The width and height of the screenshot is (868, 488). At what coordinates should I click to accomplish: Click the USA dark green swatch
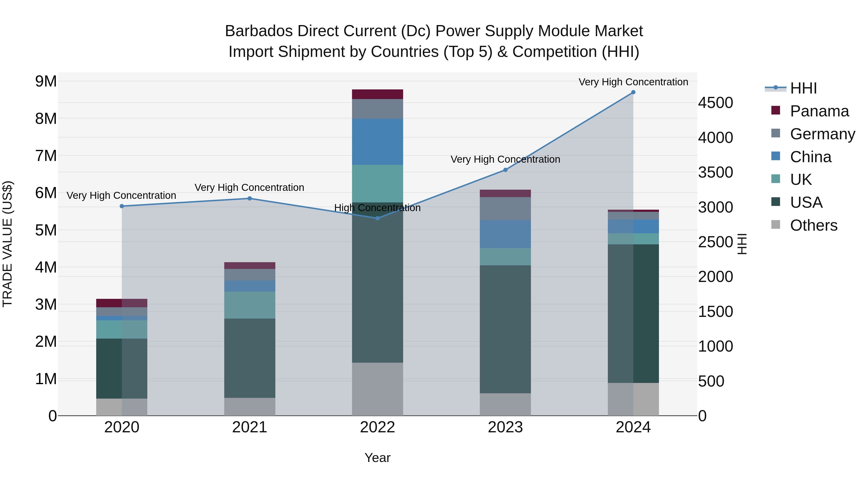pos(775,201)
